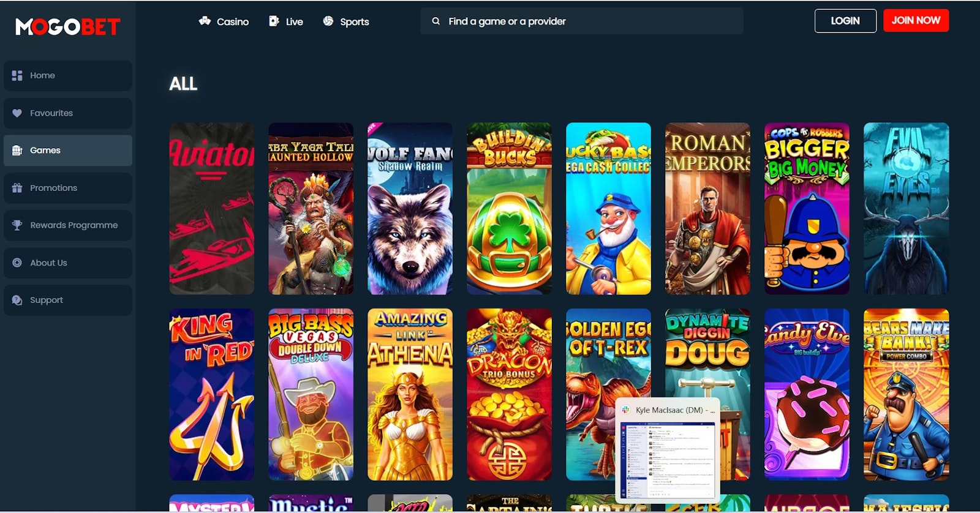Go to the Sports section
This screenshot has height=513, width=980.
[x=346, y=21]
